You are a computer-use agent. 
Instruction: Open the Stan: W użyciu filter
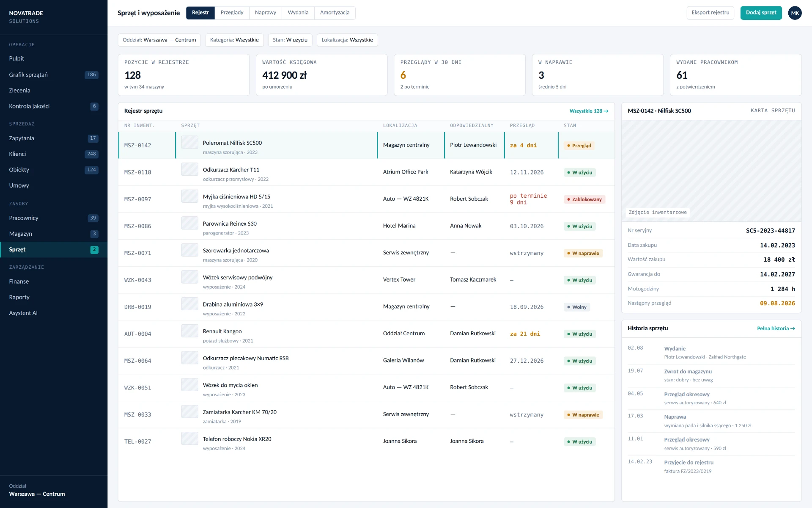290,40
